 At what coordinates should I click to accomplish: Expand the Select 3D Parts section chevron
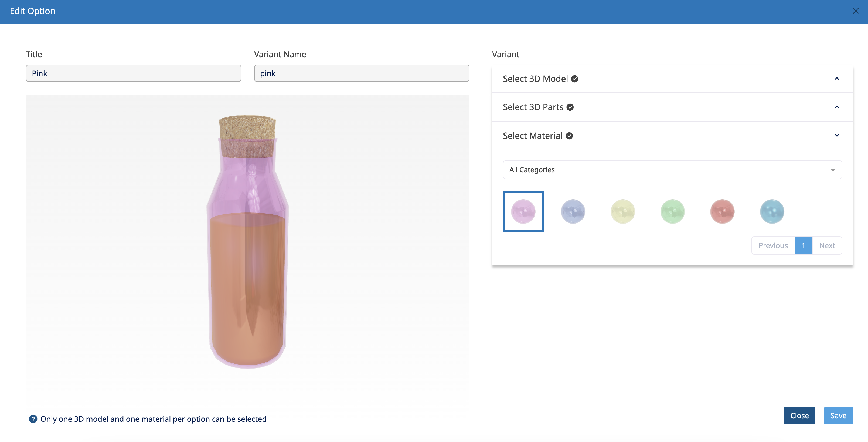point(837,107)
